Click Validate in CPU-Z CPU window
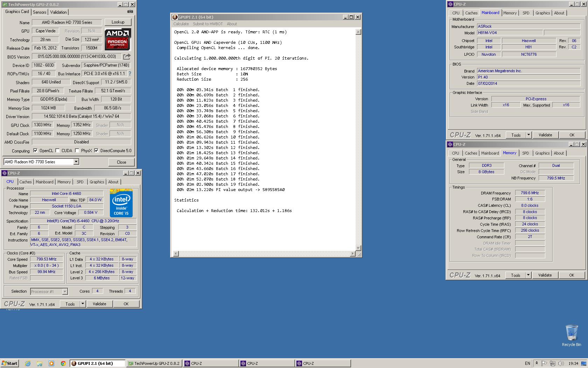The width and height of the screenshot is (588, 368). (x=99, y=304)
